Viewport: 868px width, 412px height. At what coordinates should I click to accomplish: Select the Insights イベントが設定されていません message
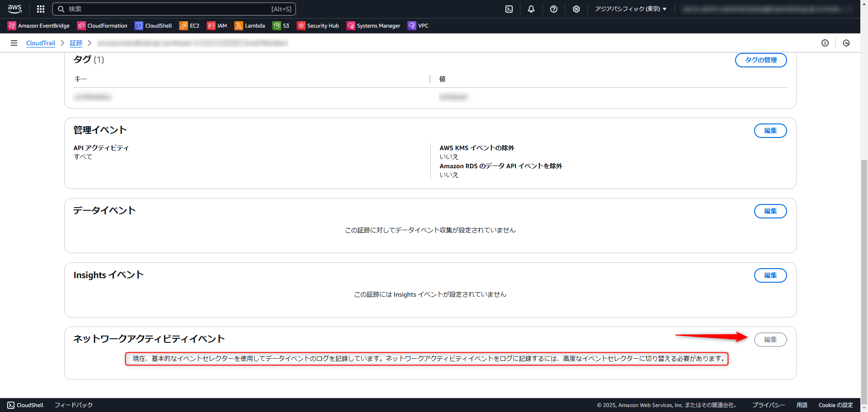click(430, 294)
